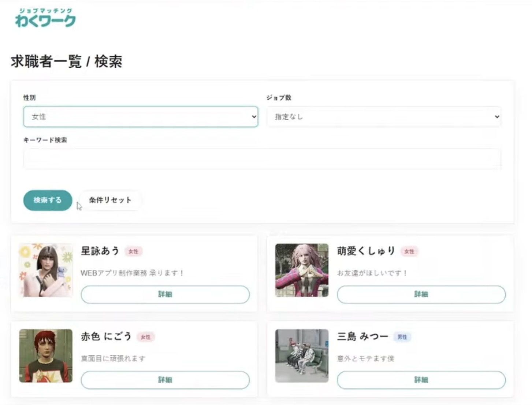The height and width of the screenshot is (405, 532).
Task: Open 赤色にごう profile thumbnail
Action: [x=46, y=356]
